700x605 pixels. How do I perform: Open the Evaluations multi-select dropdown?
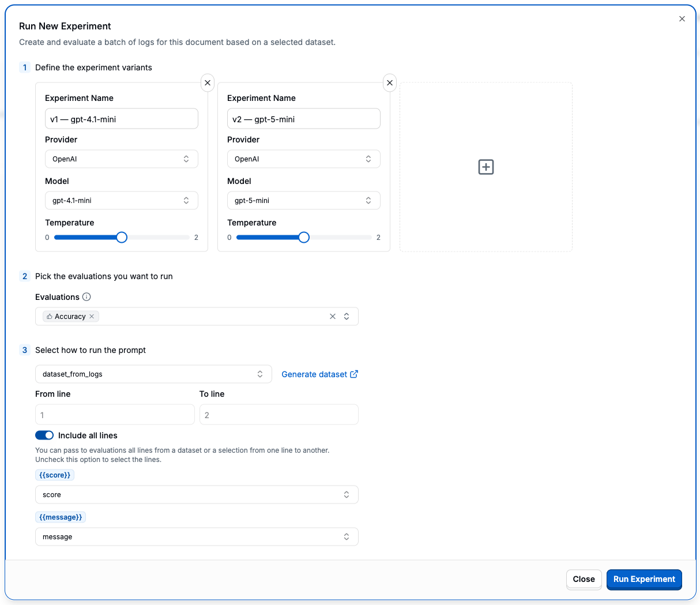[x=347, y=317]
